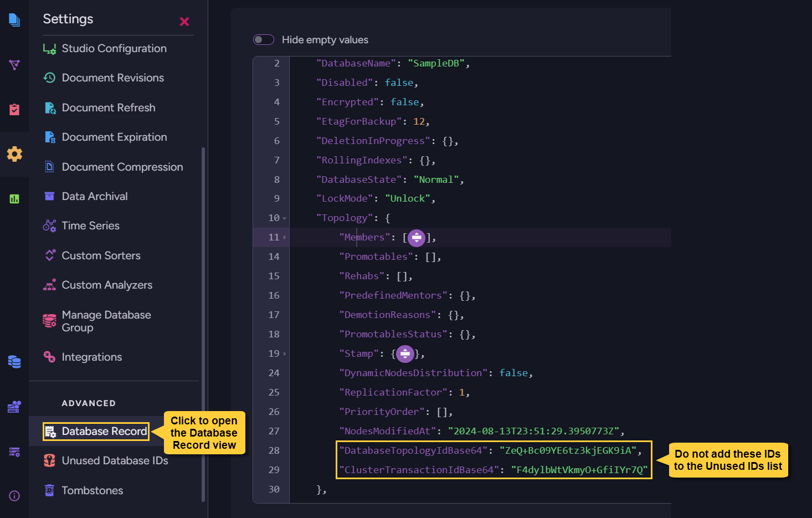Expand the folded Members array at line 11
Screen dimensions: 812x518
pyautogui.click(x=285, y=238)
